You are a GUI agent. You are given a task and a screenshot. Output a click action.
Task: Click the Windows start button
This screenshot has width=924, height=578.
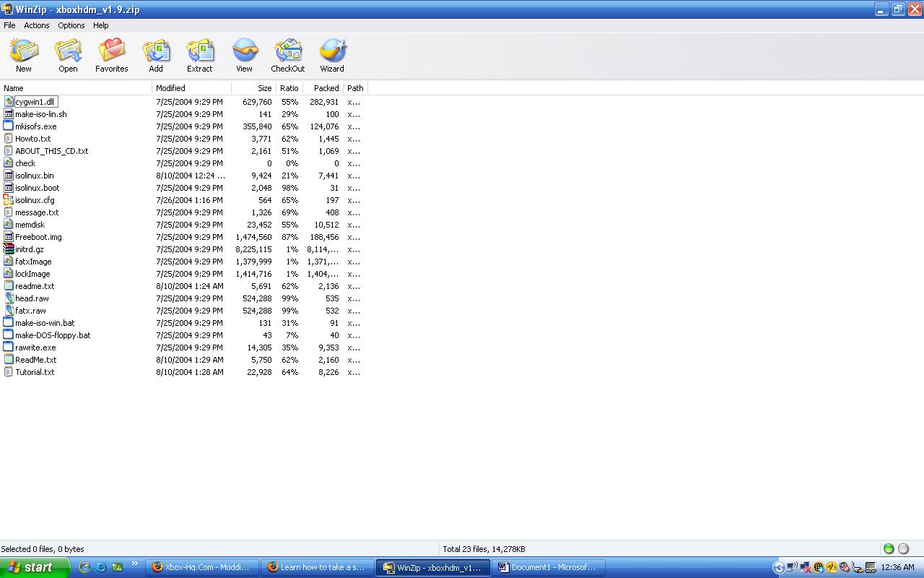pos(35,567)
